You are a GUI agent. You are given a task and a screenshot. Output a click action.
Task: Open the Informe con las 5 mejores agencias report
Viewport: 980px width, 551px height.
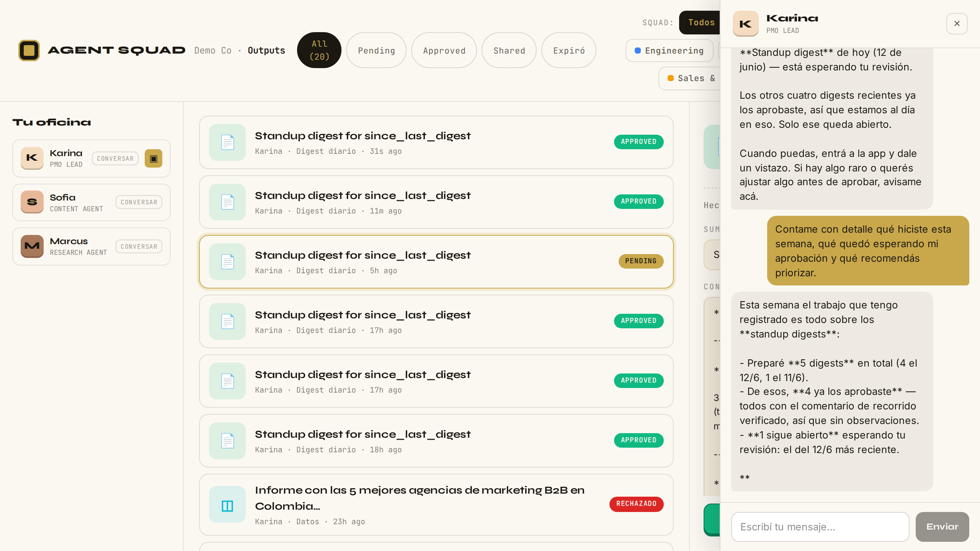[x=436, y=505]
